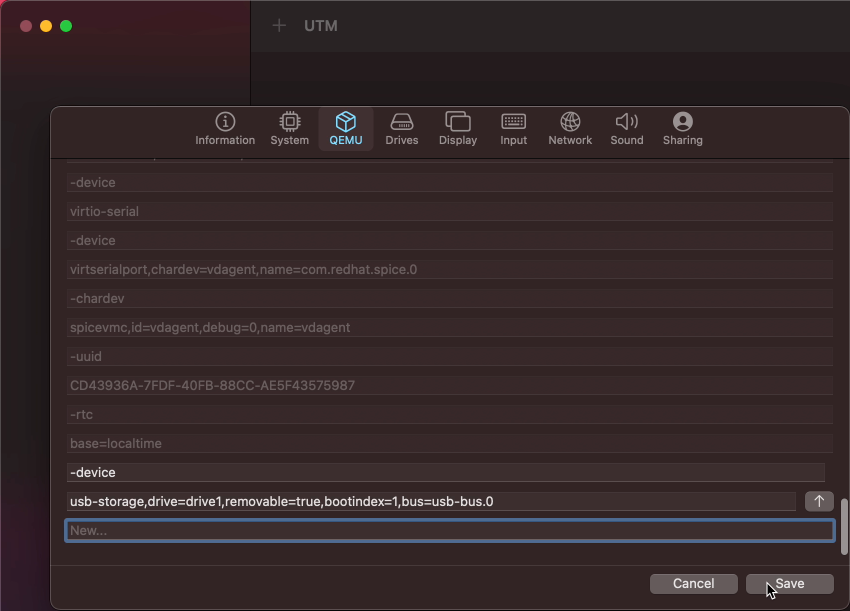Switch to the System settings tab
850x611 pixels.
(x=289, y=129)
